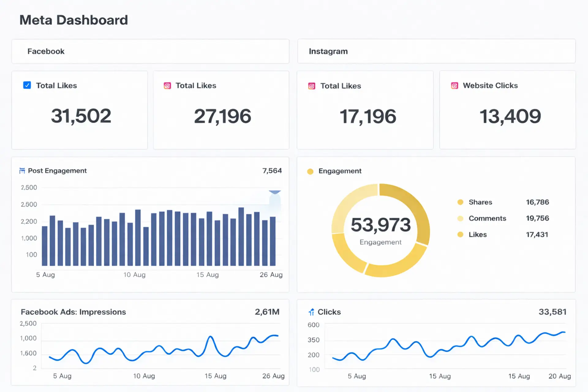
Task: Click the 10 Aug label under Impressions chart
Action: pyautogui.click(x=144, y=376)
